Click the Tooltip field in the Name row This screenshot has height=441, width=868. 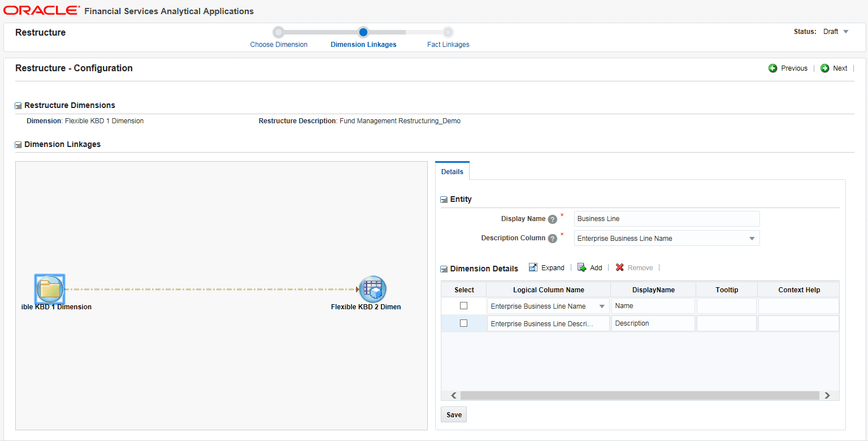click(x=727, y=306)
